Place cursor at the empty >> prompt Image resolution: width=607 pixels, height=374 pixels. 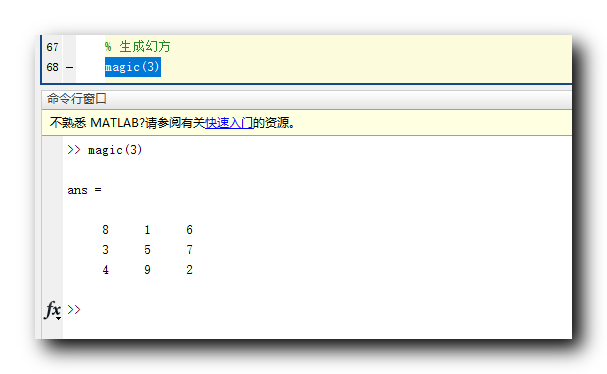pyautogui.click(x=74, y=309)
